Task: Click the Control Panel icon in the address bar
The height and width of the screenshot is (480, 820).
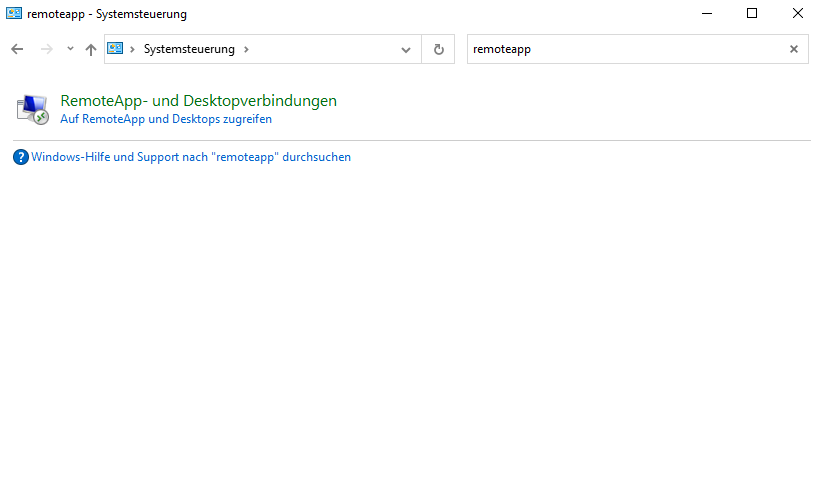Action: point(115,49)
